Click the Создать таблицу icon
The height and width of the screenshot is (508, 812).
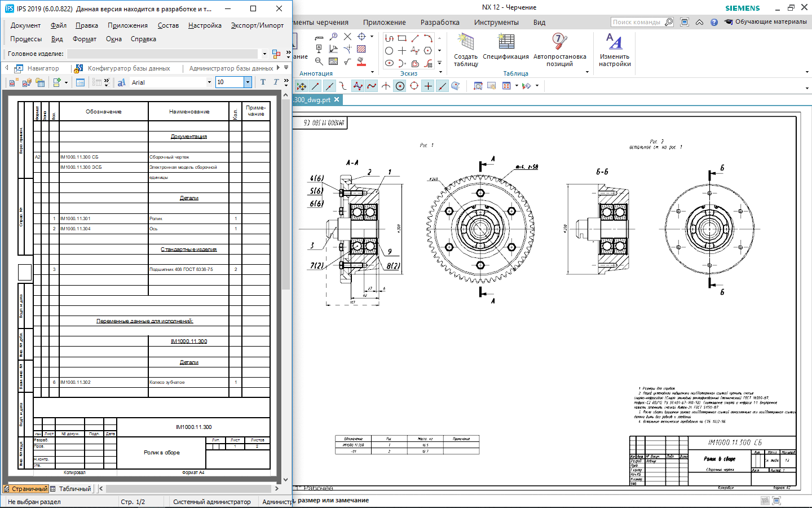click(466, 42)
